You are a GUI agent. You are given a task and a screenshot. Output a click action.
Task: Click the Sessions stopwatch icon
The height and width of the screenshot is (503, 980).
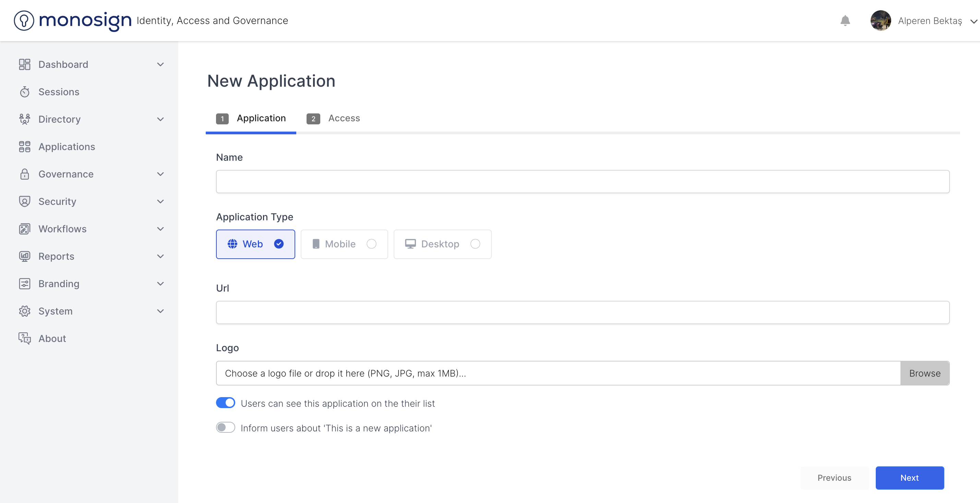25,92
